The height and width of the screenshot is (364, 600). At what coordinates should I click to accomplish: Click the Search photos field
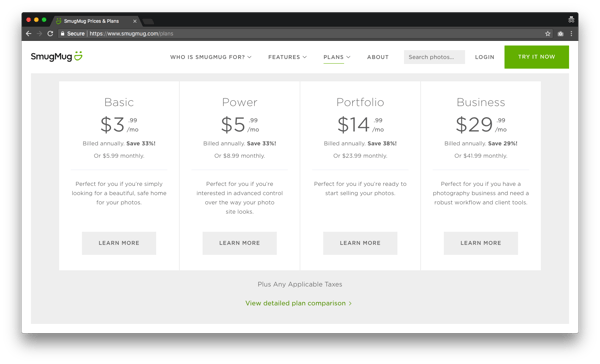pos(434,57)
